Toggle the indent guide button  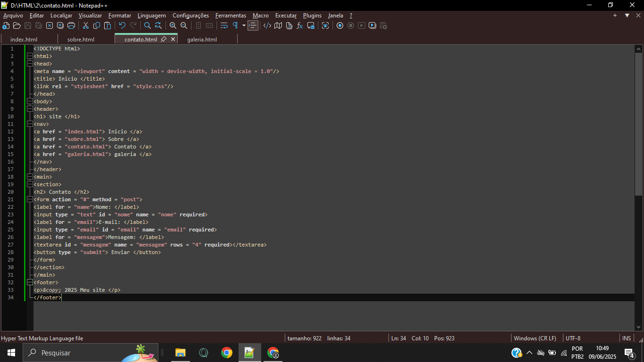pyautogui.click(x=253, y=25)
